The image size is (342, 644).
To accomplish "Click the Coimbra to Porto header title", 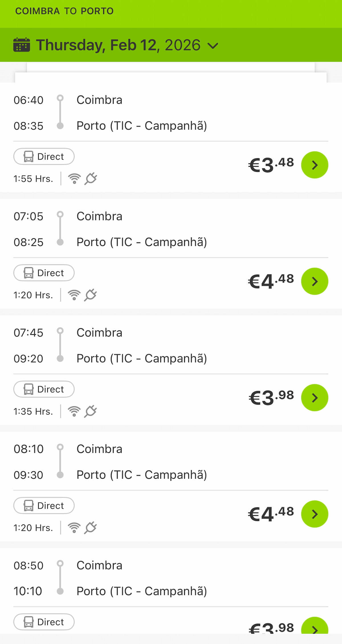I will (64, 11).
